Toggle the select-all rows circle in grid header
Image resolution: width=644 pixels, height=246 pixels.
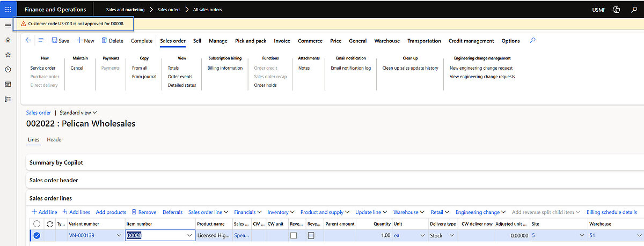[36, 224]
